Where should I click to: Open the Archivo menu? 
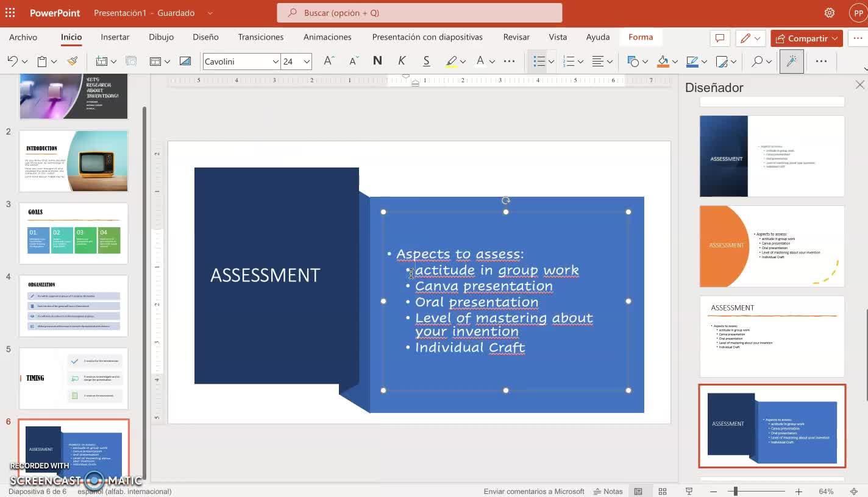tap(23, 37)
